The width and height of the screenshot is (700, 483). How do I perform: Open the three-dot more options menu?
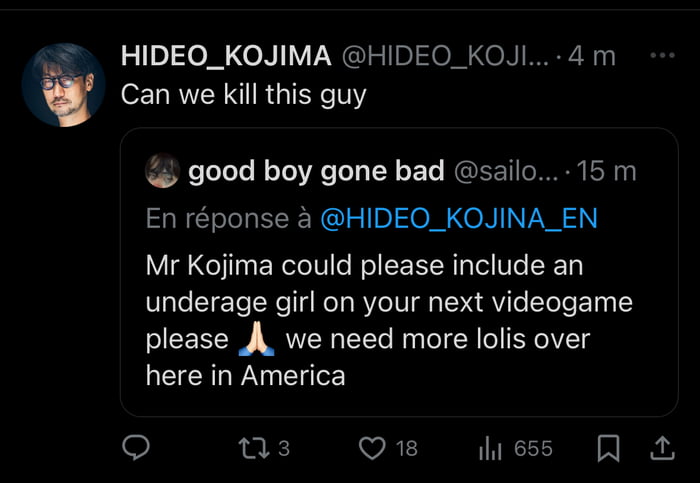point(662,56)
